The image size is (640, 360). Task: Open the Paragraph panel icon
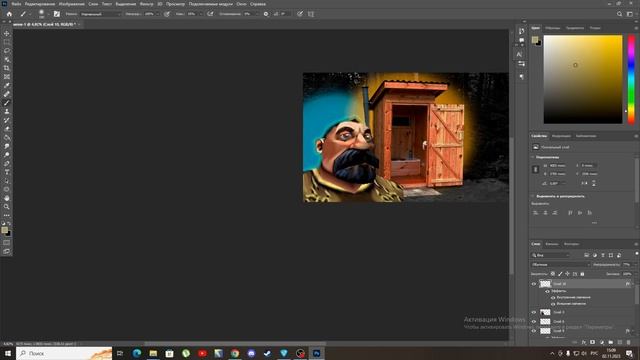521,76
